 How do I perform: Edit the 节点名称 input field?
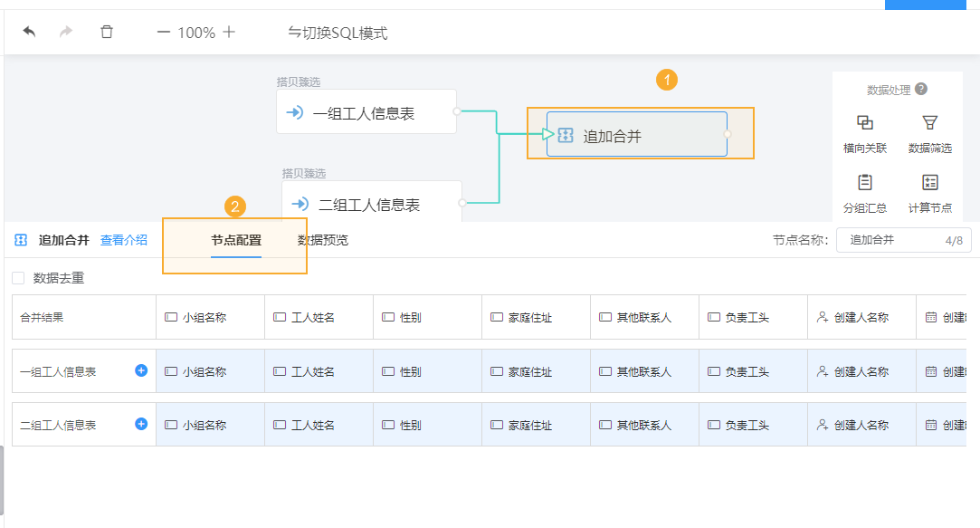pos(898,240)
